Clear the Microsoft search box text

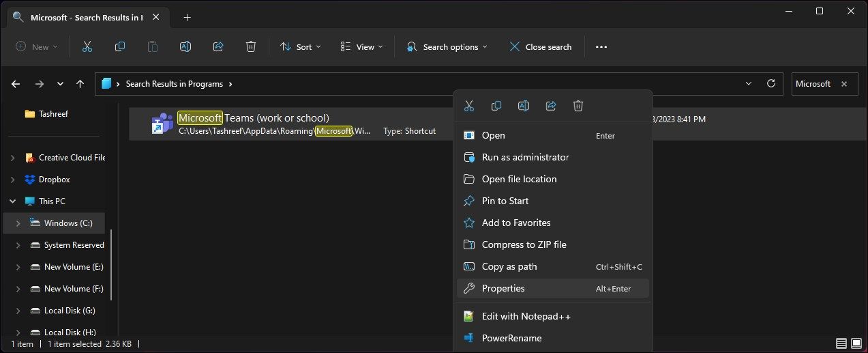click(844, 84)
